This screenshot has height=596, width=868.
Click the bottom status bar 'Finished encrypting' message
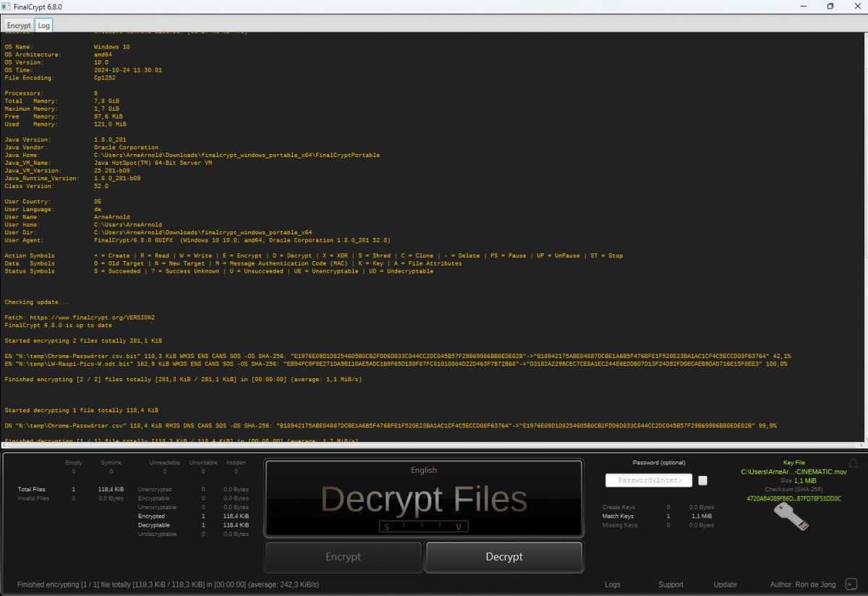pos(168,584)
